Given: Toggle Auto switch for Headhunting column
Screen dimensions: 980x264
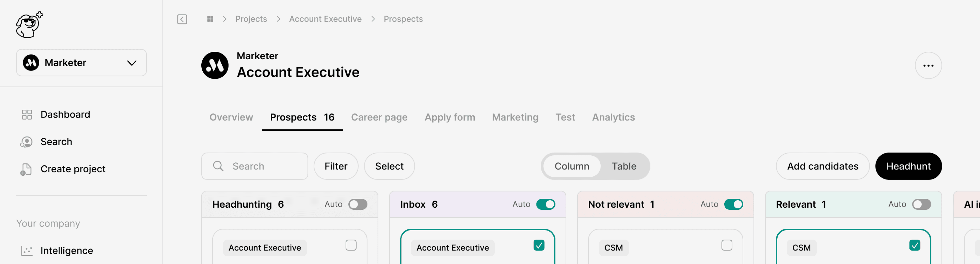Looking at the screenshot, I should click(357, 204).
